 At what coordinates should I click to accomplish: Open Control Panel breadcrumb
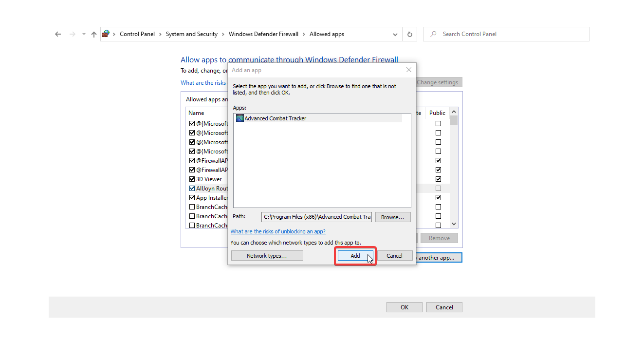coord(137,34)
